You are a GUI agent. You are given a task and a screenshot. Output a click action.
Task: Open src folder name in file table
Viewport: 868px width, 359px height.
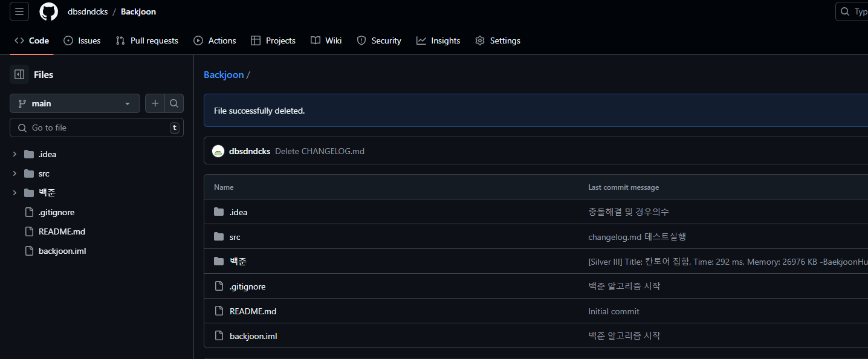pos(235,237)
